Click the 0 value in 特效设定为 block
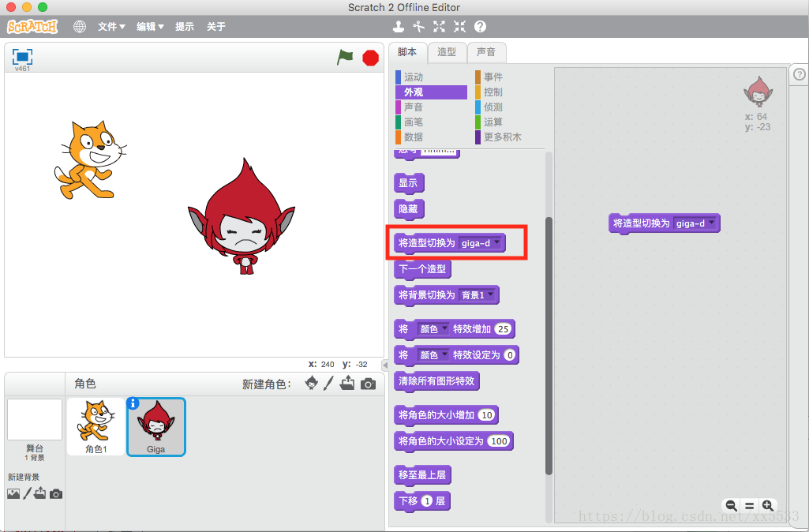Viewport: 809px width, 532px height. pos(510,355)
